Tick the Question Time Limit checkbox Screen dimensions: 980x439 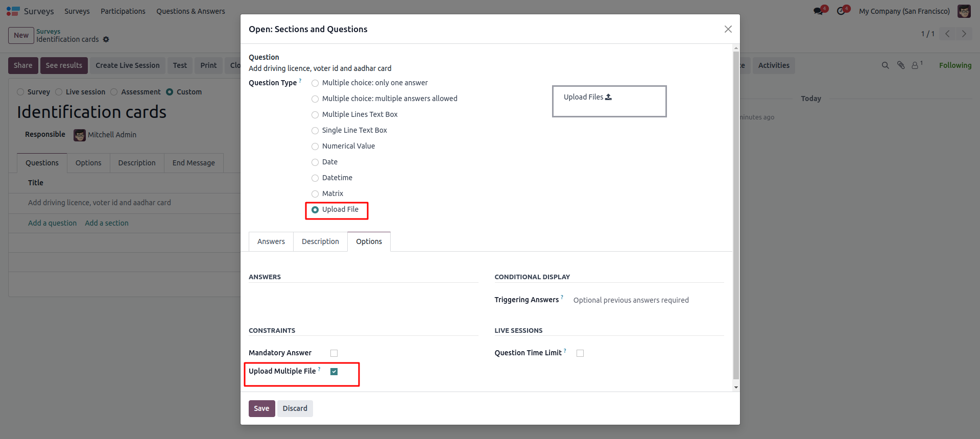pyautogui.click(x=580, y=353)
